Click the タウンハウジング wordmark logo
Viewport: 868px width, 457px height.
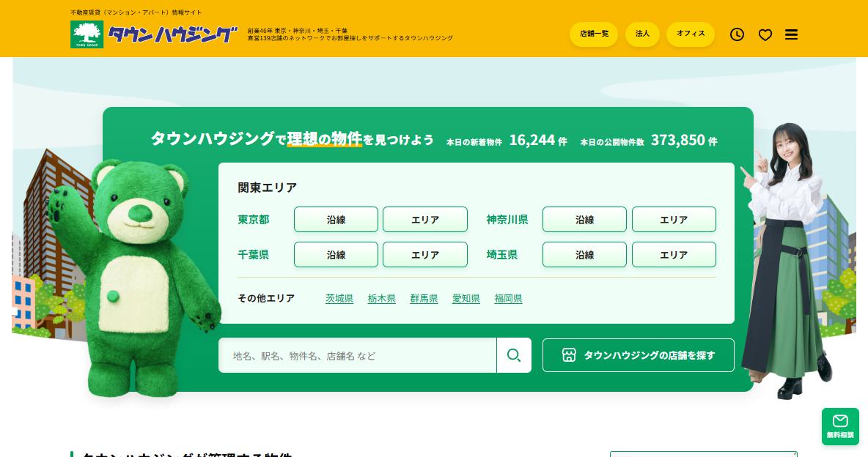(x=172, y=34)
